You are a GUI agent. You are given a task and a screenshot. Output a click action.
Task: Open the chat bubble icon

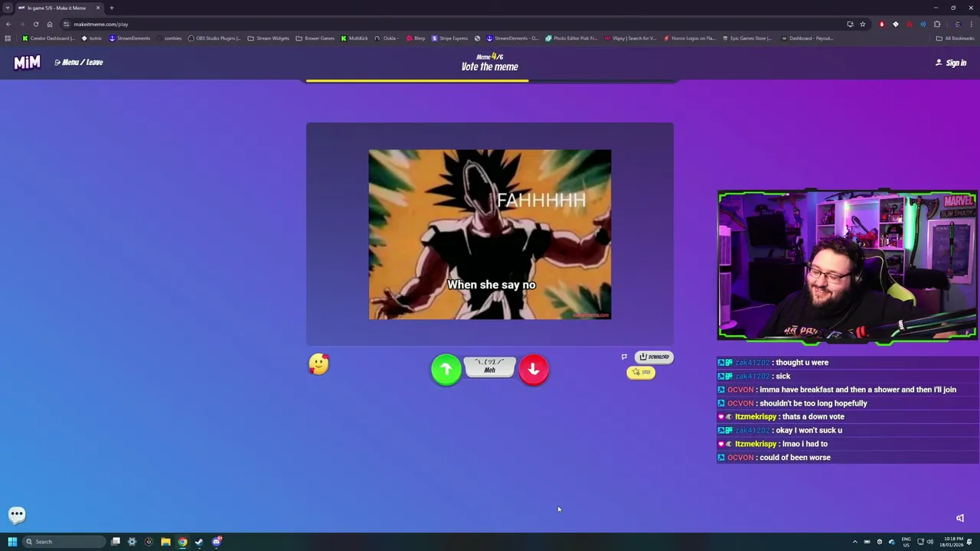[x=17, y=514]
